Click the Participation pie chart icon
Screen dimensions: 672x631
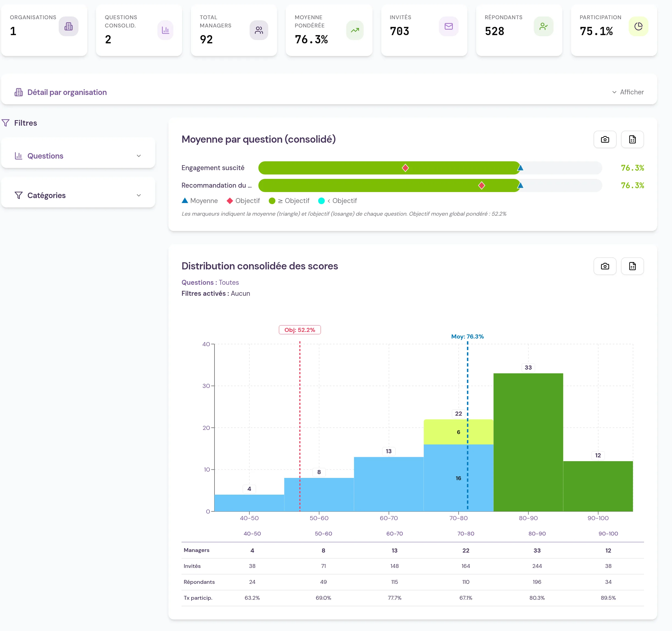pyautogui.click(x=639, y=26)
